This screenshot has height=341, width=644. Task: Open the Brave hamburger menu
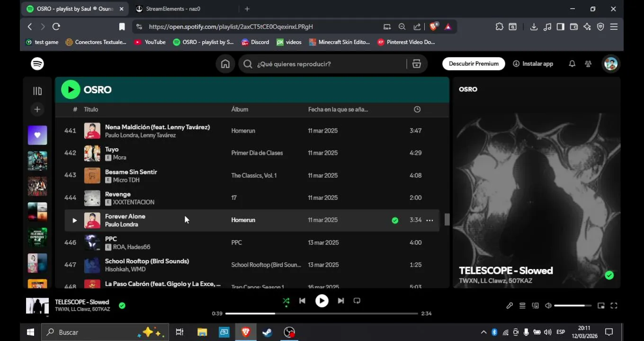[614, 27]
